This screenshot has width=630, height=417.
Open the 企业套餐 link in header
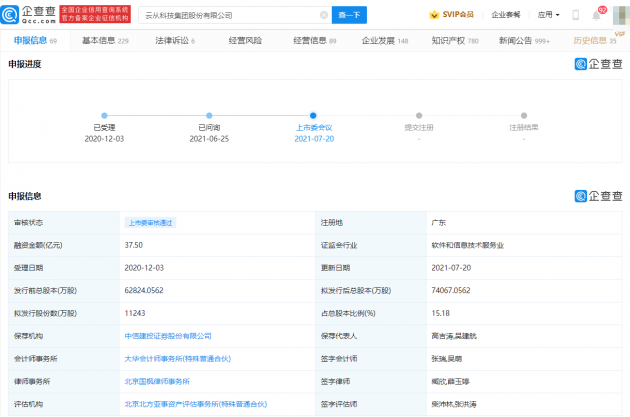(505, 15)
